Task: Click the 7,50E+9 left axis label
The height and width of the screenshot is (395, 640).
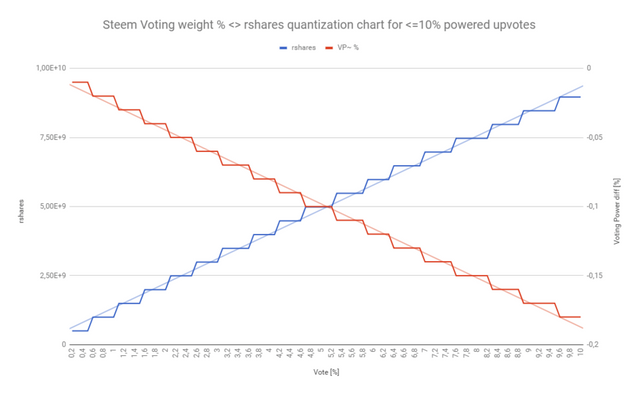Action: [x=53, y=137]
